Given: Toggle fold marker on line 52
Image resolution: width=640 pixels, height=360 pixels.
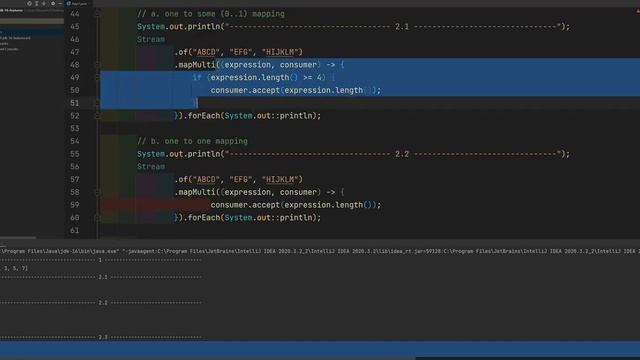Looking at the screenshot, I should click(x=97, y=116).
